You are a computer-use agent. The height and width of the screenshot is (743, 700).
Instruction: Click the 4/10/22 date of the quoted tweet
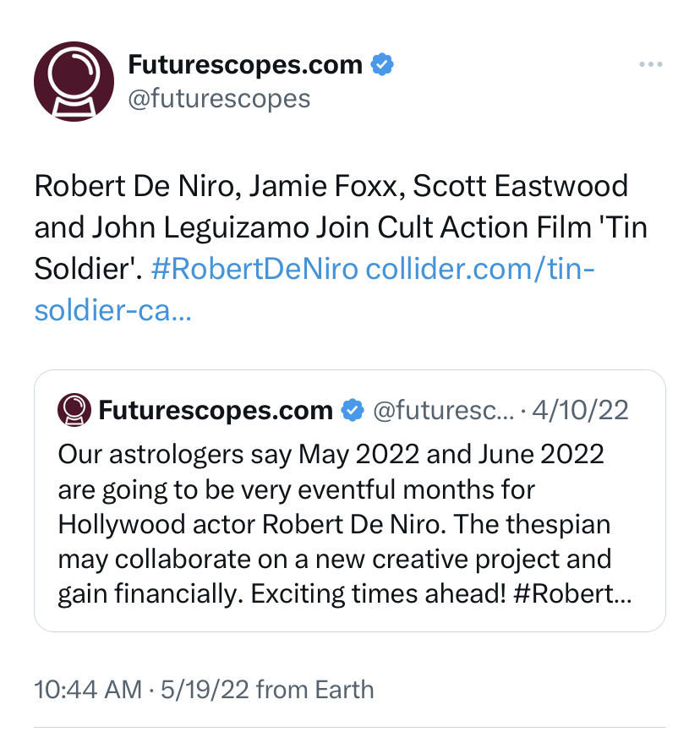point(580,410)
